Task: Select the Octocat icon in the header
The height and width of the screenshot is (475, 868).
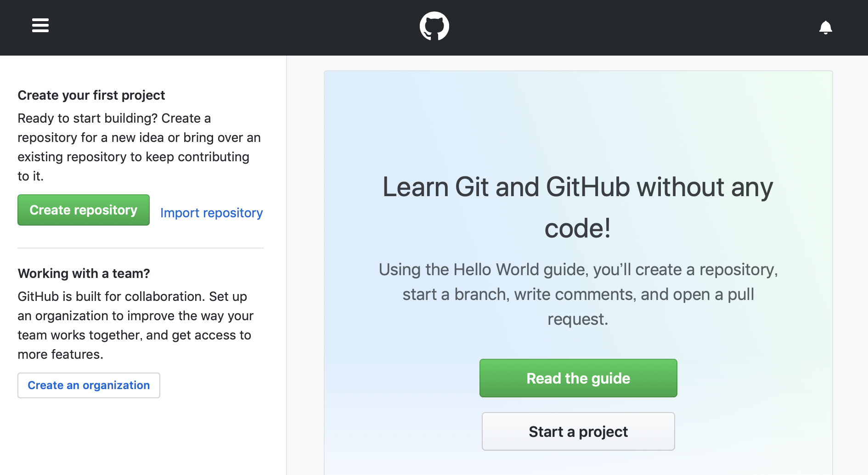Action: click(434, 26)
